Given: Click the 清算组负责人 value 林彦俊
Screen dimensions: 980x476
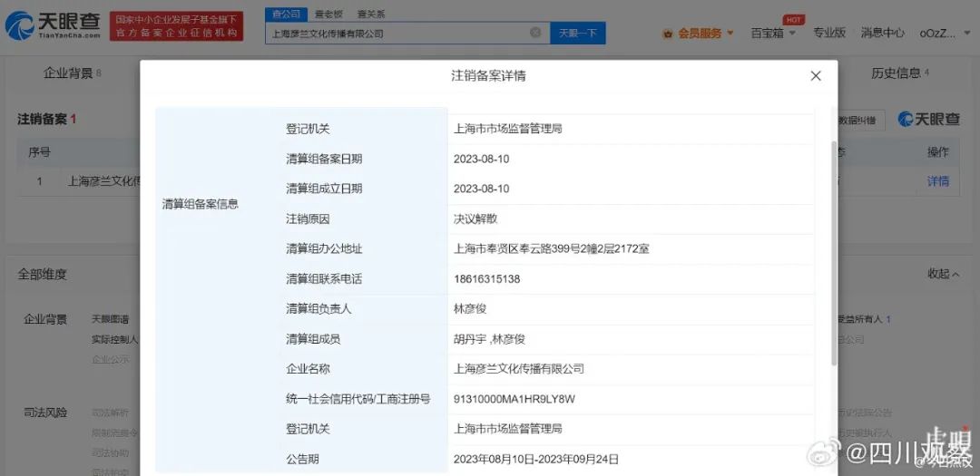Looking at the screenshot, I should (x=470, y=309).
